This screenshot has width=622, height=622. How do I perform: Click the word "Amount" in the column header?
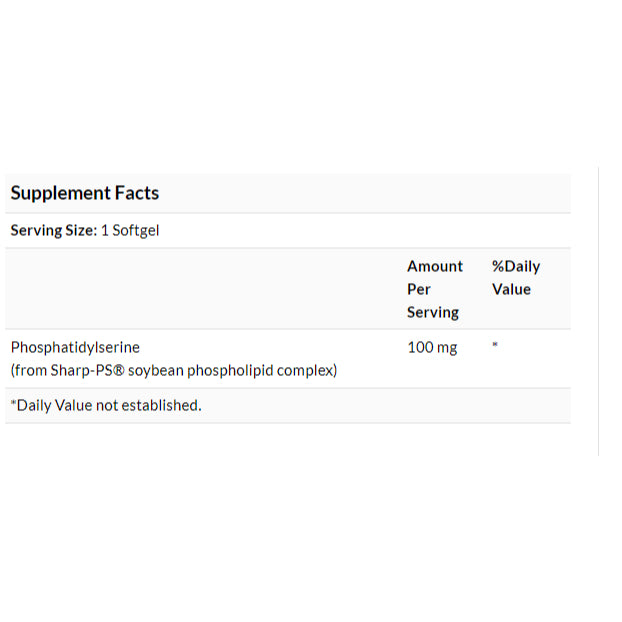coord(435,266)
